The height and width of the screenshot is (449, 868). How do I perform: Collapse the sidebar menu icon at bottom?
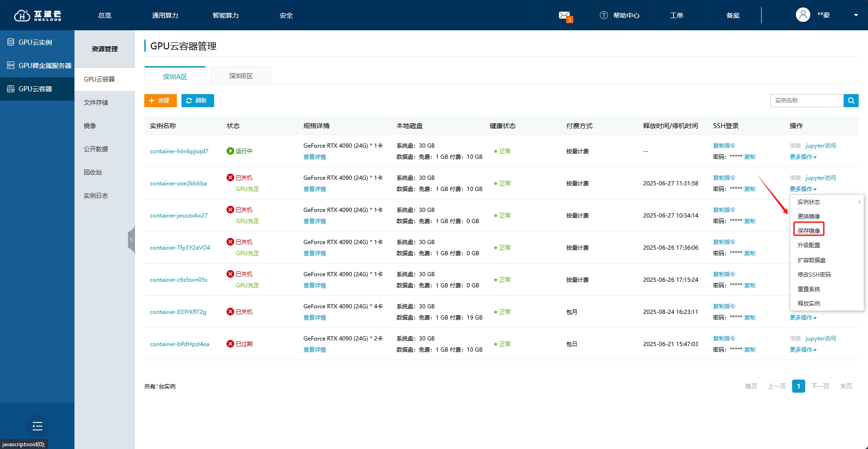click(37, 426)
